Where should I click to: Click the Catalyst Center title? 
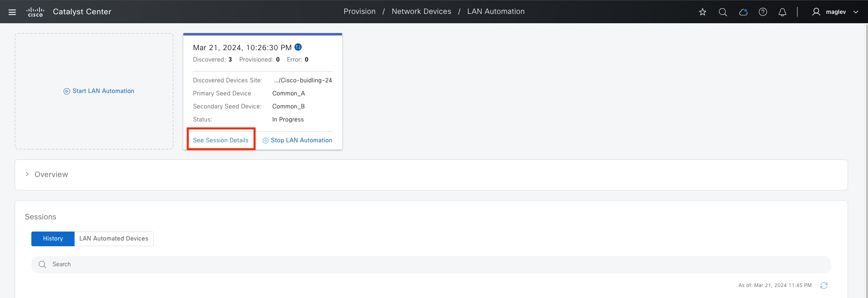point(82,12)
